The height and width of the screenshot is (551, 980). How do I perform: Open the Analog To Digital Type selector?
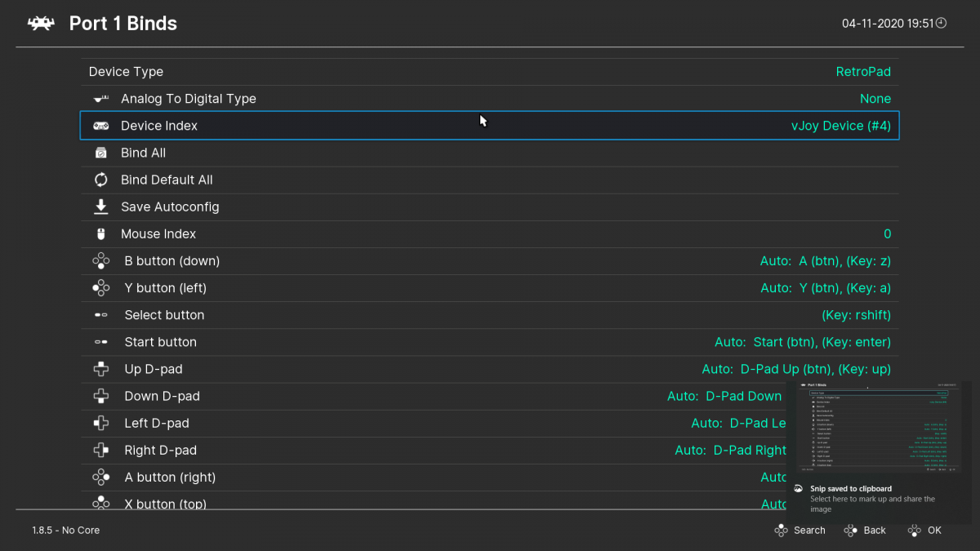pos(490,98)
